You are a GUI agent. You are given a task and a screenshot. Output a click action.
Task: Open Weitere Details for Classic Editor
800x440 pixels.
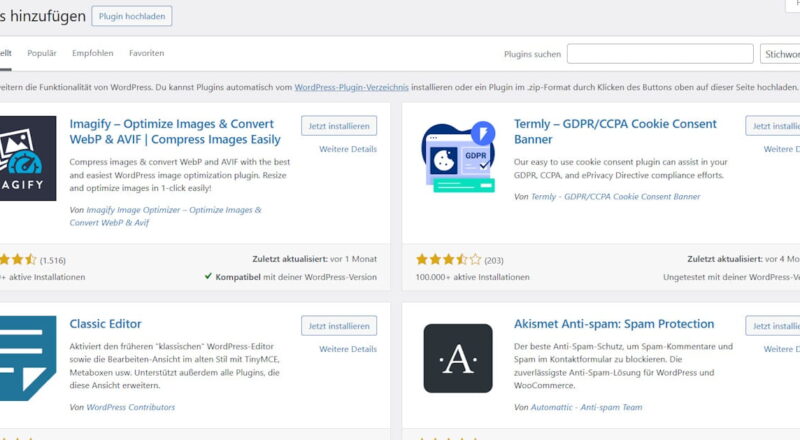(x=348, y=349)
